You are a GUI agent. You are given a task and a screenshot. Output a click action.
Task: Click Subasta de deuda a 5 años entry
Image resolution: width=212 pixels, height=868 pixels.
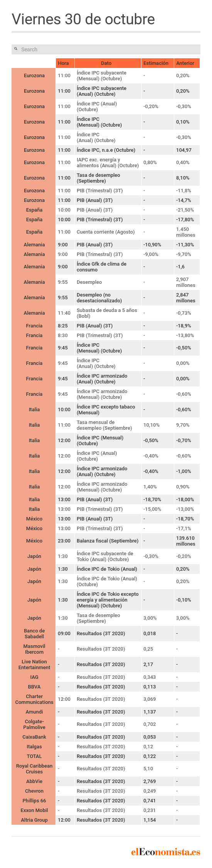(107, 313)
